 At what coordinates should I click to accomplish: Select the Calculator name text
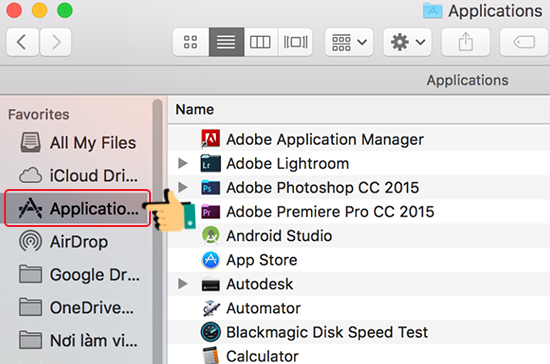262,356
